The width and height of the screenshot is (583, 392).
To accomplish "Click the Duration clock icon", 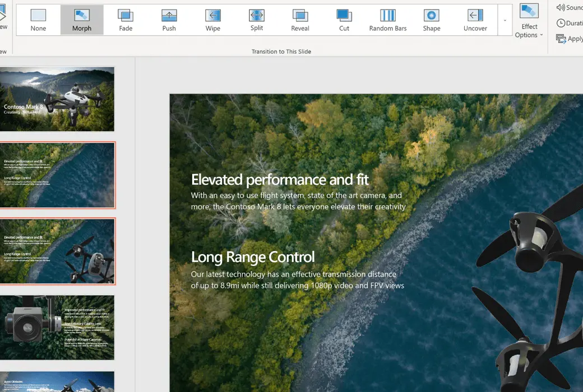I will (561, 23).
